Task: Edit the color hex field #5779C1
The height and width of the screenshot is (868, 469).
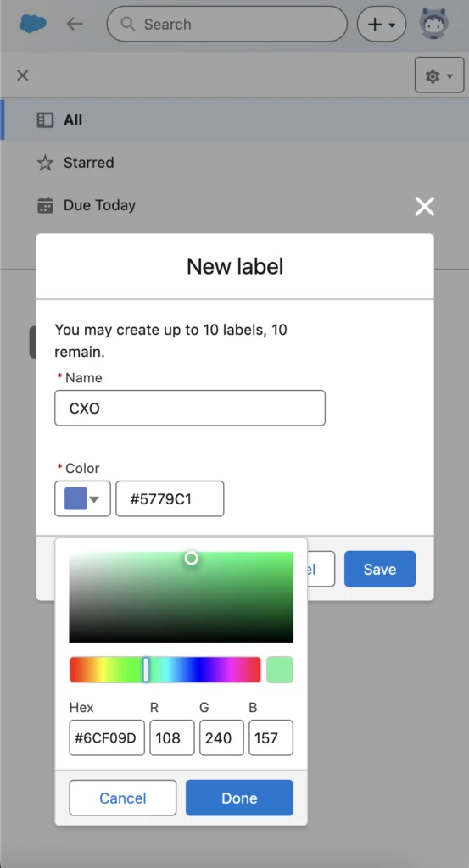Action: tap(170, 498)
